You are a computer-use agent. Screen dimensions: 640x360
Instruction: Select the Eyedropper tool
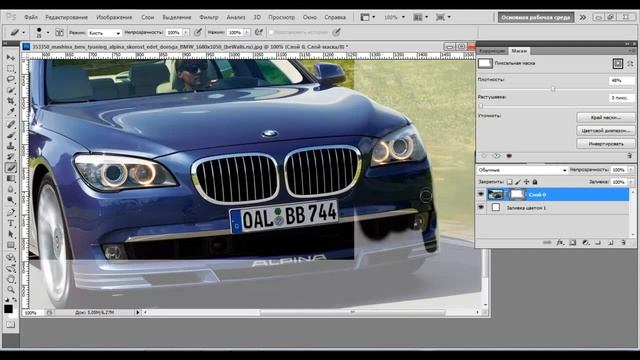click(11, 111)
